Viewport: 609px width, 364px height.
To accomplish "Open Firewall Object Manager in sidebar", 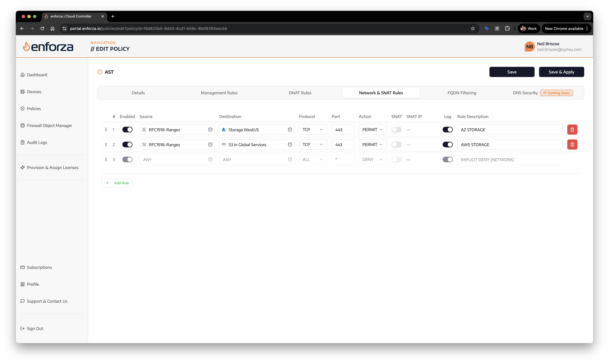I will (49, 125).
